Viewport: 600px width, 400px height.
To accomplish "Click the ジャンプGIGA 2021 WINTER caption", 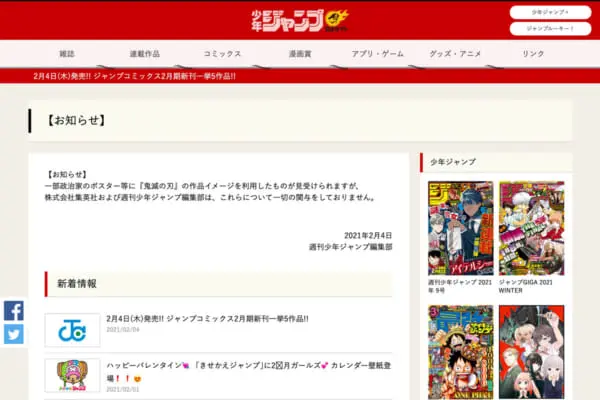I will tap(526, 286).
